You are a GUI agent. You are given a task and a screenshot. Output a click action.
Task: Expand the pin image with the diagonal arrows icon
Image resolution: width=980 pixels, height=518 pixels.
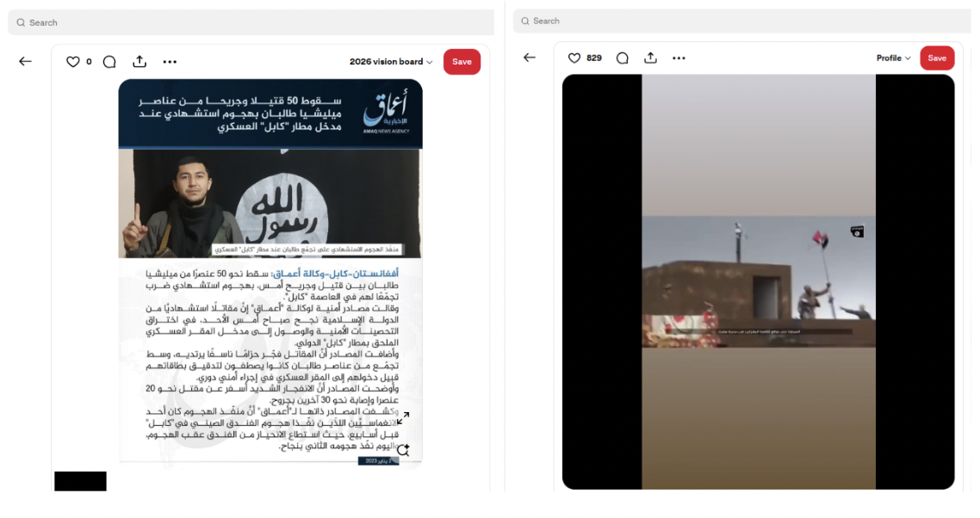(x=402, y=418)
